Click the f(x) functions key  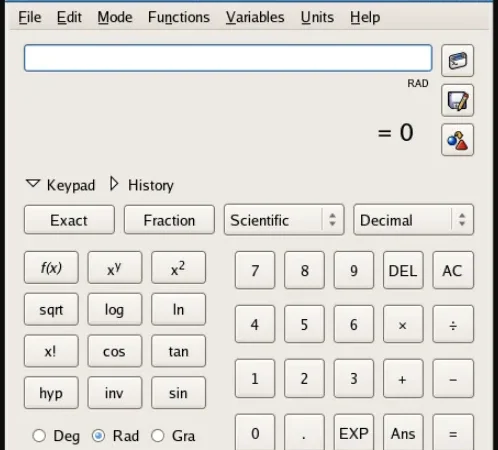51,268
